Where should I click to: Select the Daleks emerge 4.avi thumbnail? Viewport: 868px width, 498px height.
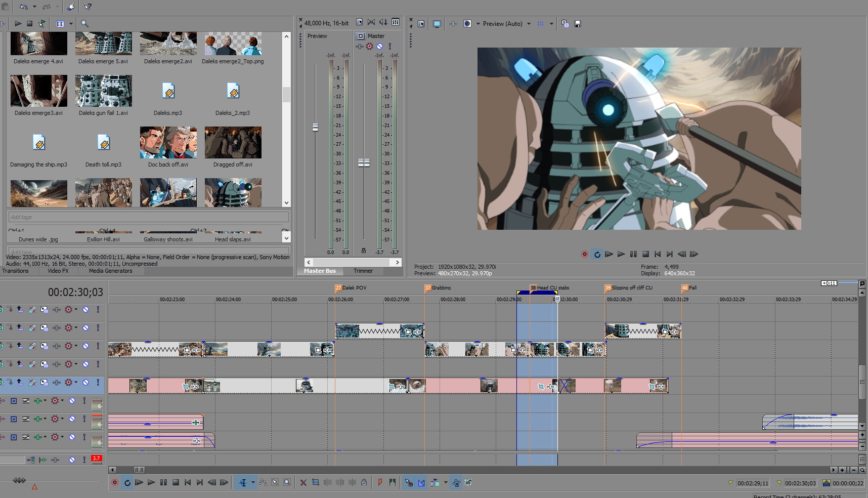point(38,44)
